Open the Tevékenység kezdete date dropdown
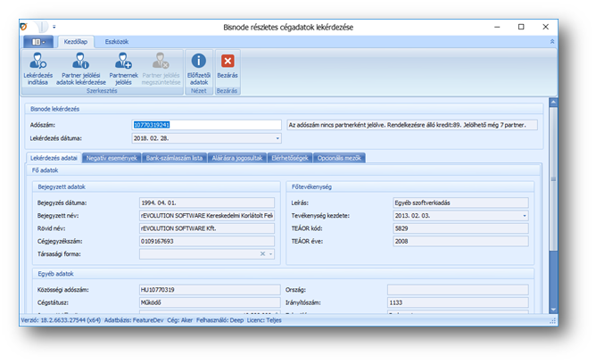The height and width of the screenshot is (364, 596). (x=524, y=216)
